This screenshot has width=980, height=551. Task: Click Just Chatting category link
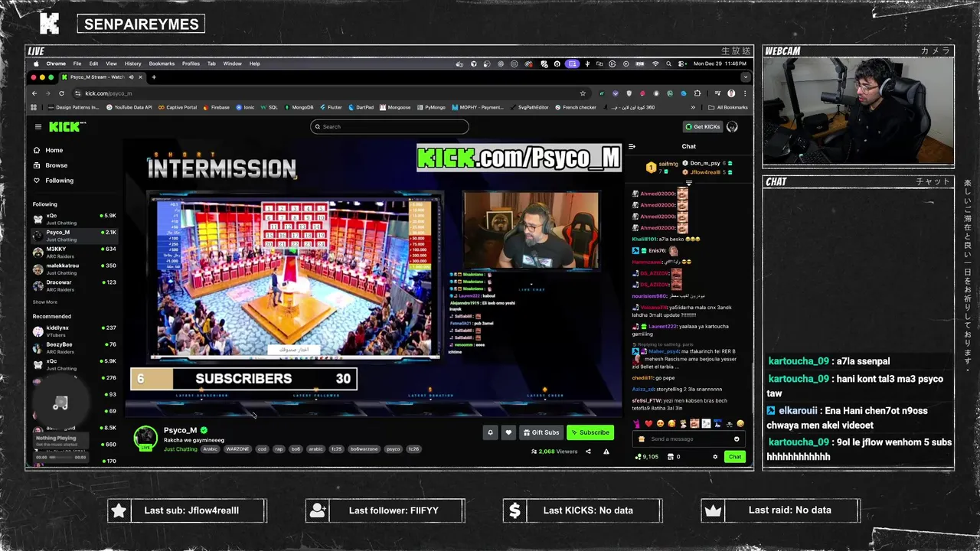(x=181, y=449)
